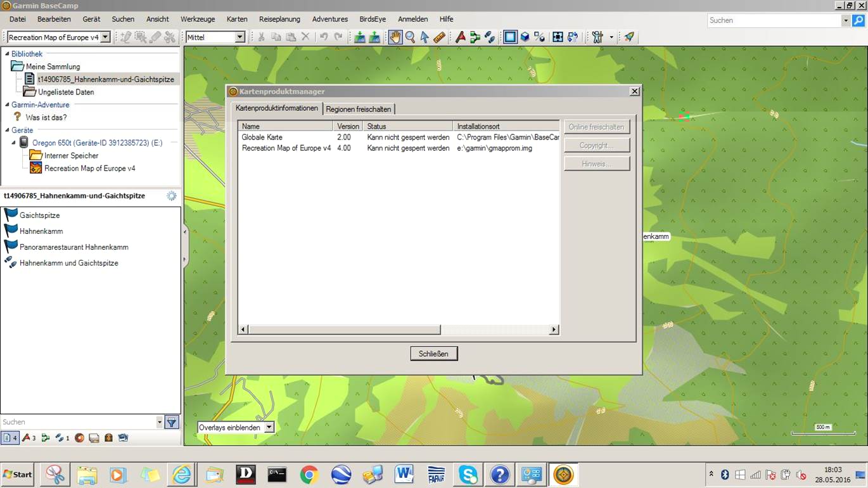Screen dimensions: 868x488
Task: Open the Mittel detail level dropdown
Action: pos(239,37)
